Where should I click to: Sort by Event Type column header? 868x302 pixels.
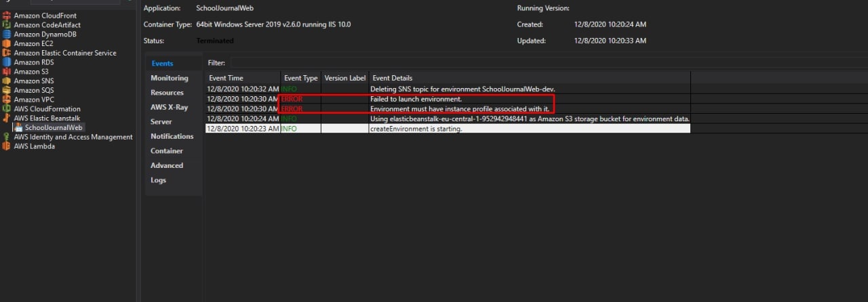[301, 78]
